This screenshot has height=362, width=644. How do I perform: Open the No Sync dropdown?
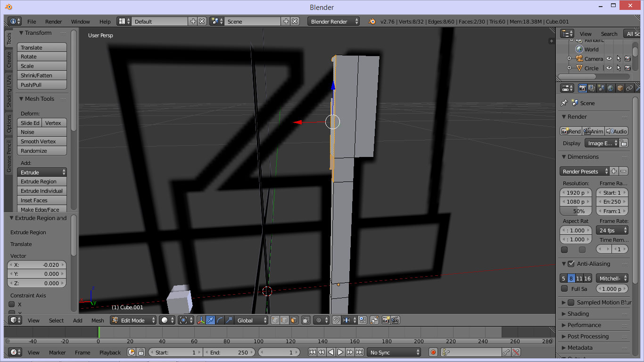(394, 352)
